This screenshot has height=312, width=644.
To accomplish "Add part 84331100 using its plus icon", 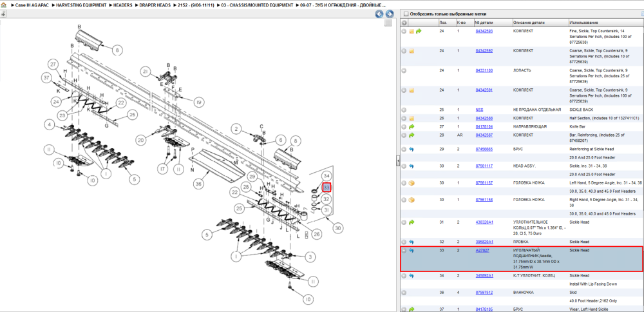I will point(404,71).
